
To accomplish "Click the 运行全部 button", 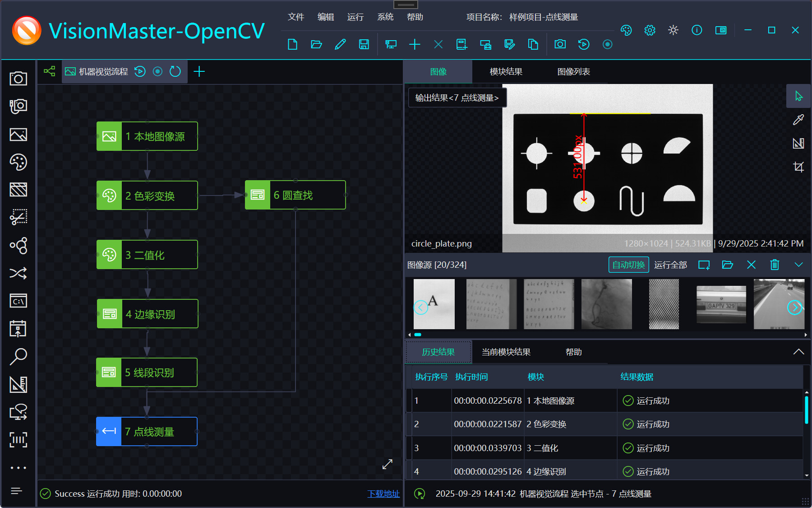I will (670, 265).
